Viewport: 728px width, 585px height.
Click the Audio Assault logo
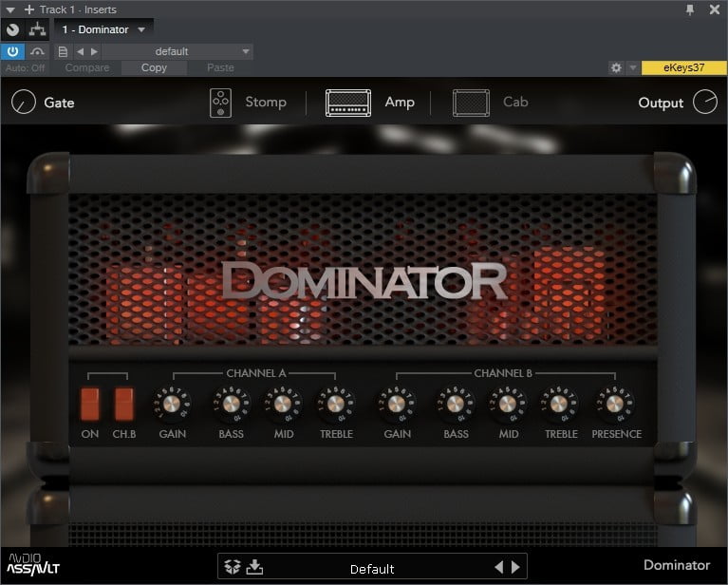(33, 564)
